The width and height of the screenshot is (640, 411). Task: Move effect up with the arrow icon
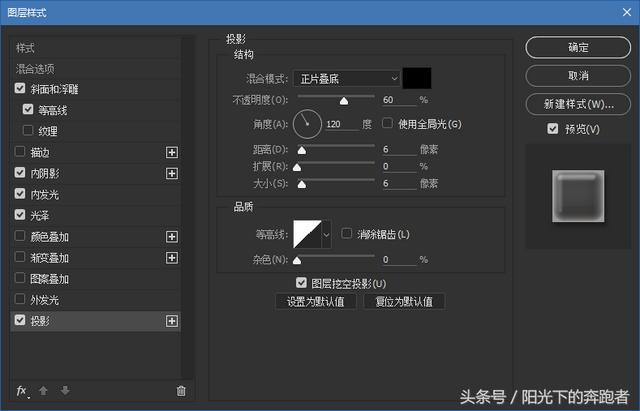43,391
